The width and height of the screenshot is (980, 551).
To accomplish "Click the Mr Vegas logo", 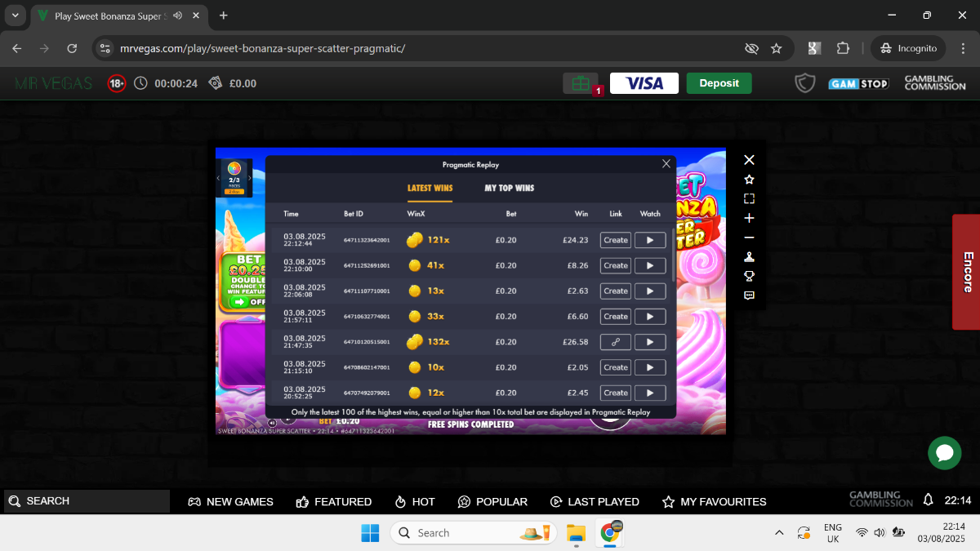I will tap(54, 83).
